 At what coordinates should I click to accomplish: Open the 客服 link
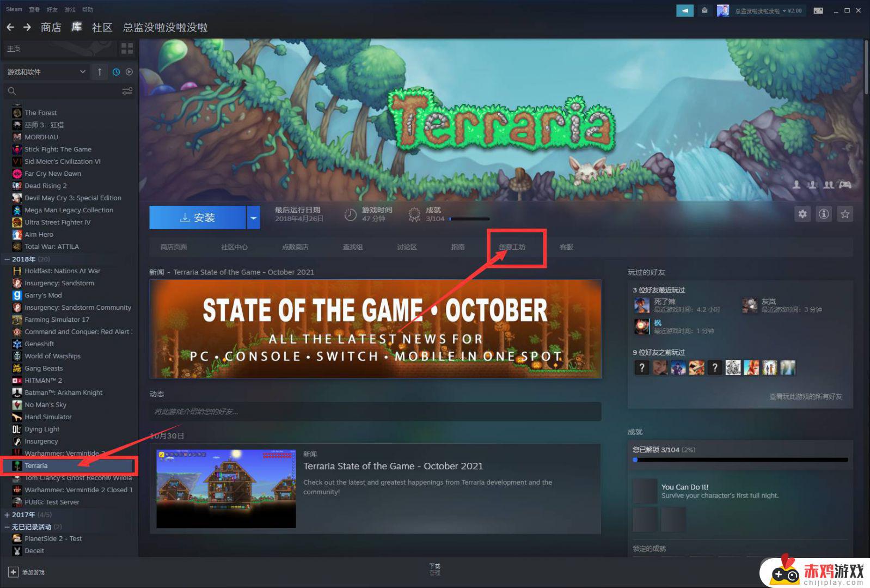(x=566, y=247)
